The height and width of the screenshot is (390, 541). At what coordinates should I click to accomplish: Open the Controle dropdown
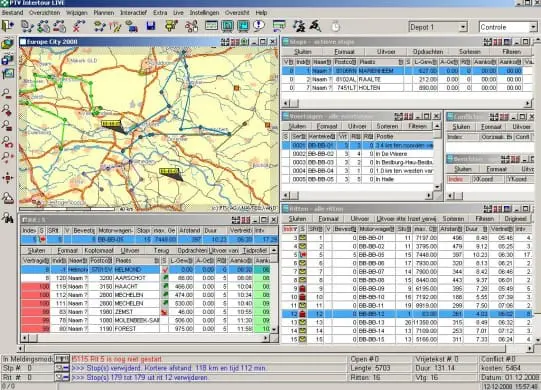(x=533, y=27)
